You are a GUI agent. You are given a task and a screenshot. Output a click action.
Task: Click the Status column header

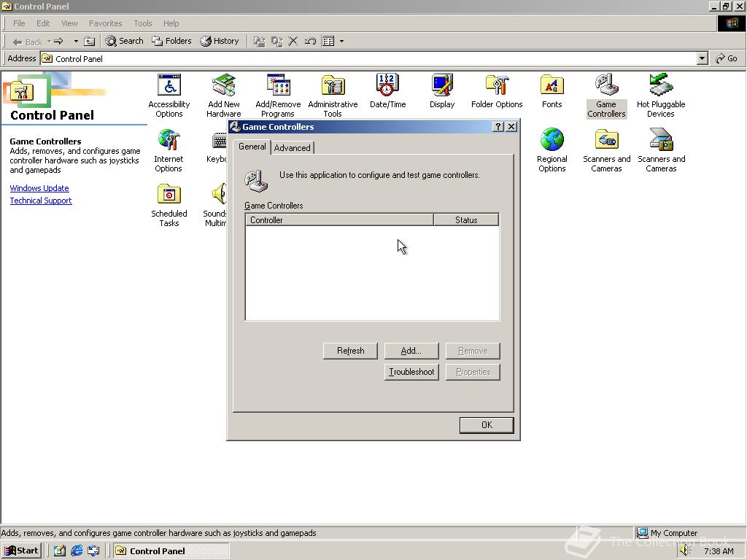click(x=466, y=220)
